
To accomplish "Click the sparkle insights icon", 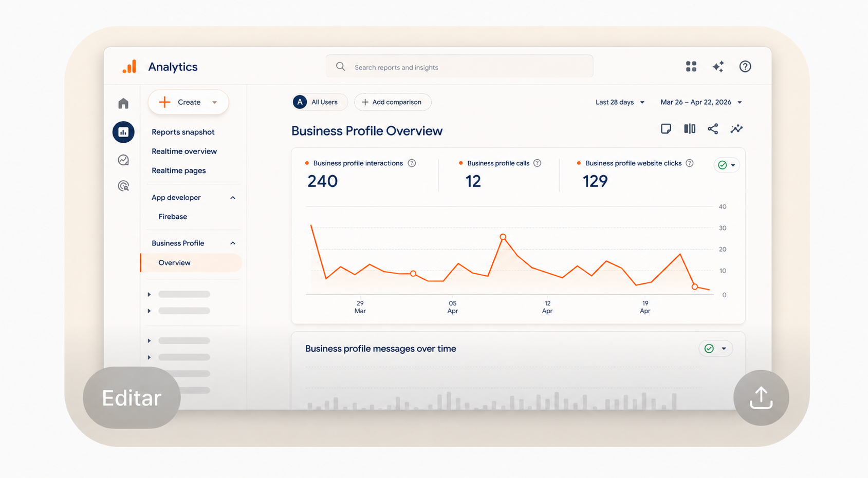I will coord(718,66).
